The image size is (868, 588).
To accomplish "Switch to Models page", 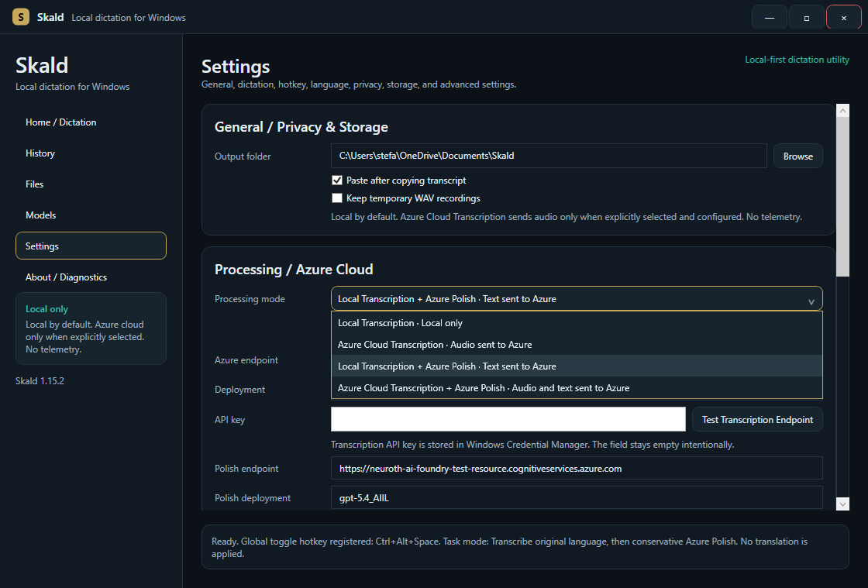I will tap(91, 215).
